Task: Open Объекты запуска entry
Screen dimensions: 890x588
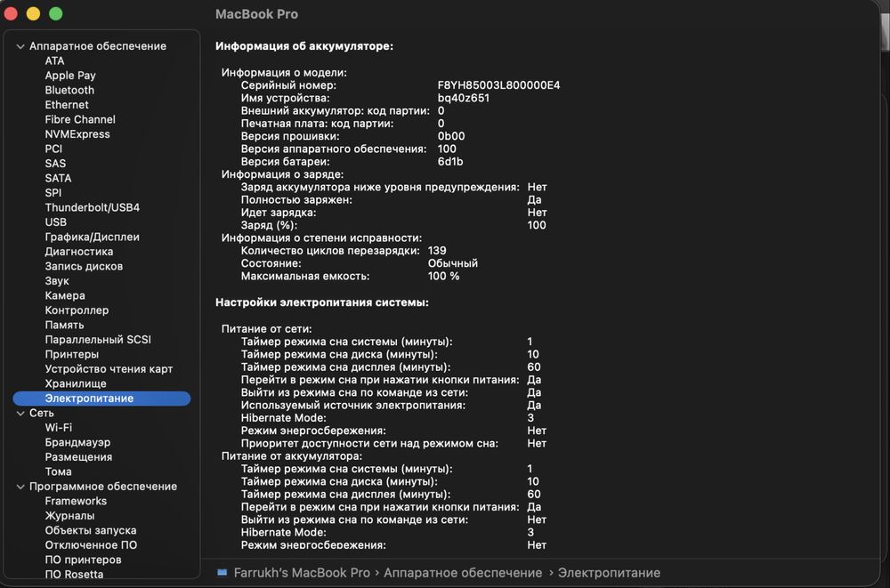Action: click(x=91, y=531)
